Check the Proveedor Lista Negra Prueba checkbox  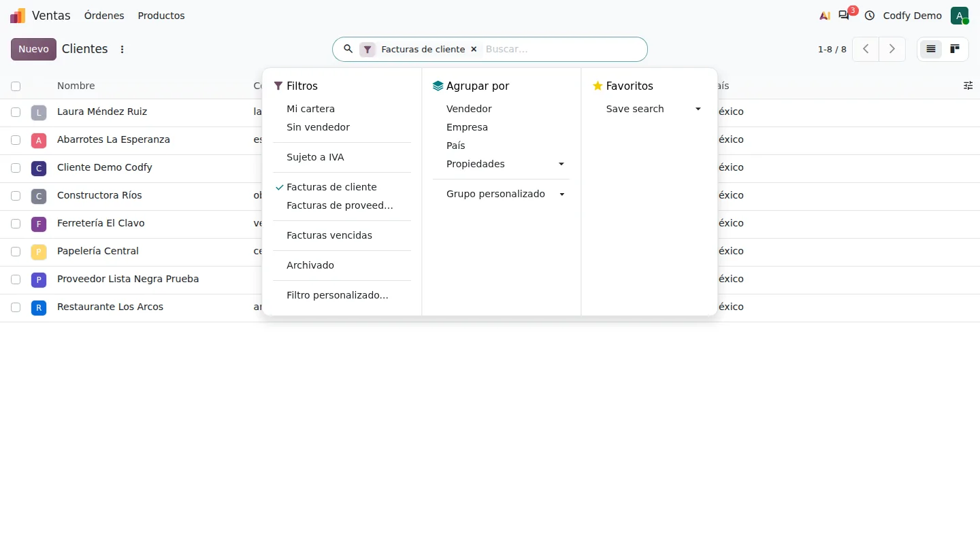click(x=16, y=279)
